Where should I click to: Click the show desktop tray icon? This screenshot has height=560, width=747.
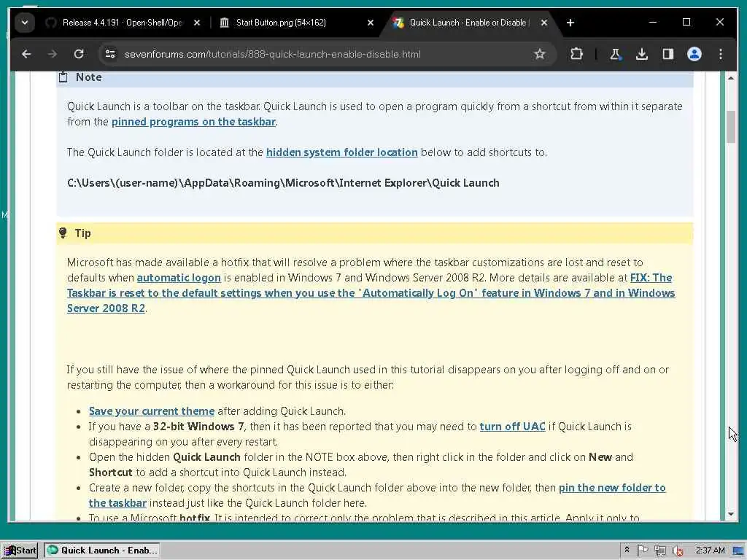tap(738, 551)
